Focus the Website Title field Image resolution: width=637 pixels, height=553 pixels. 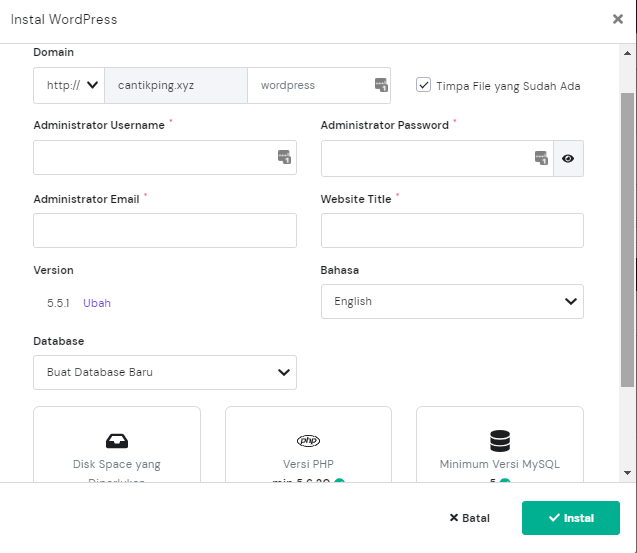[452, 230]
